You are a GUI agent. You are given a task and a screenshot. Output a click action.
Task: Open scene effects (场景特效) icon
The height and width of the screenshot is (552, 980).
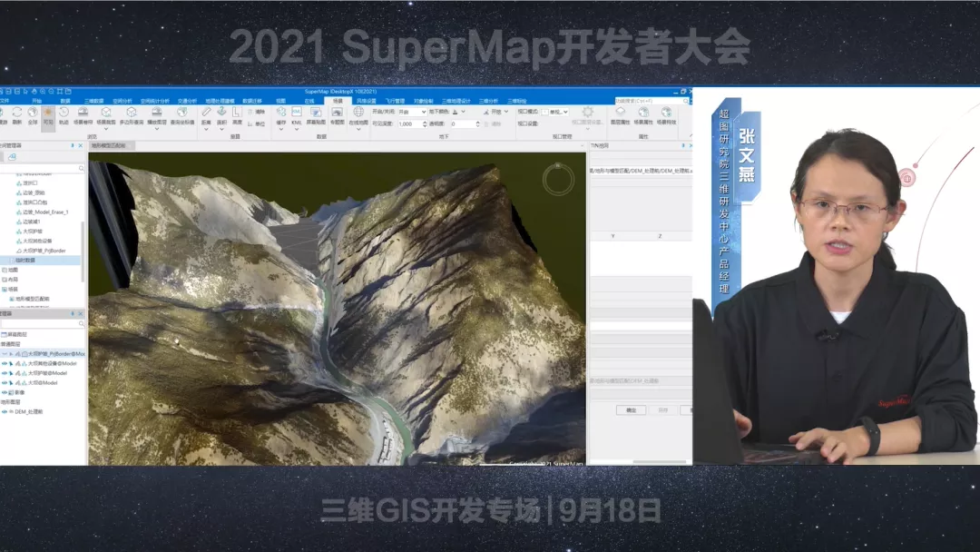click(x=666, y=112)
